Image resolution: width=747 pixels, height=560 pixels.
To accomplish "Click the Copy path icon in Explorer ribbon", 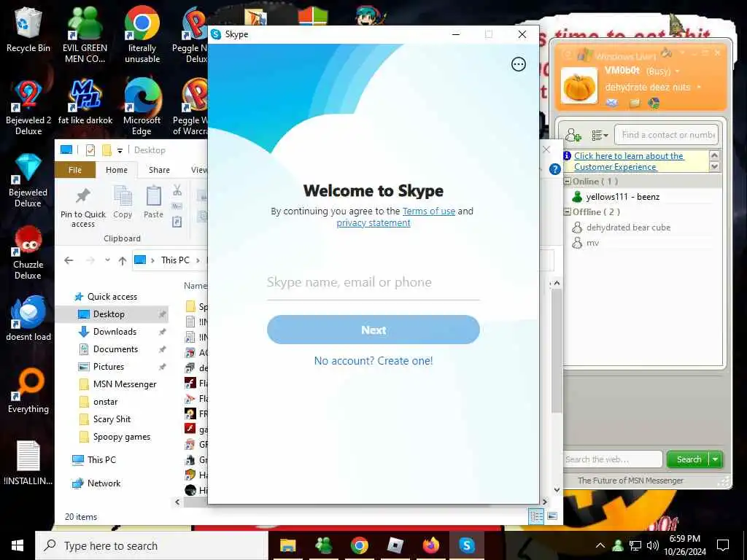I will point(177,206).
